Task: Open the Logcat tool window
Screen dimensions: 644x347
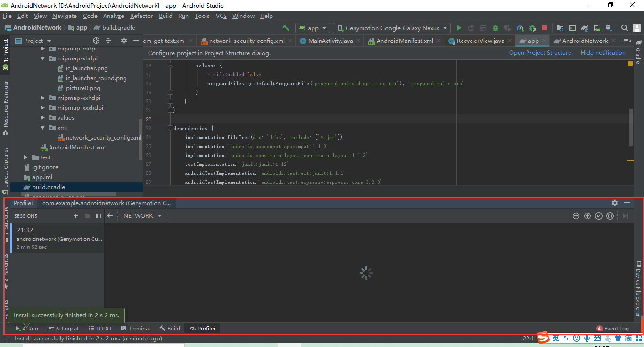Action: [x=64, y=329]
